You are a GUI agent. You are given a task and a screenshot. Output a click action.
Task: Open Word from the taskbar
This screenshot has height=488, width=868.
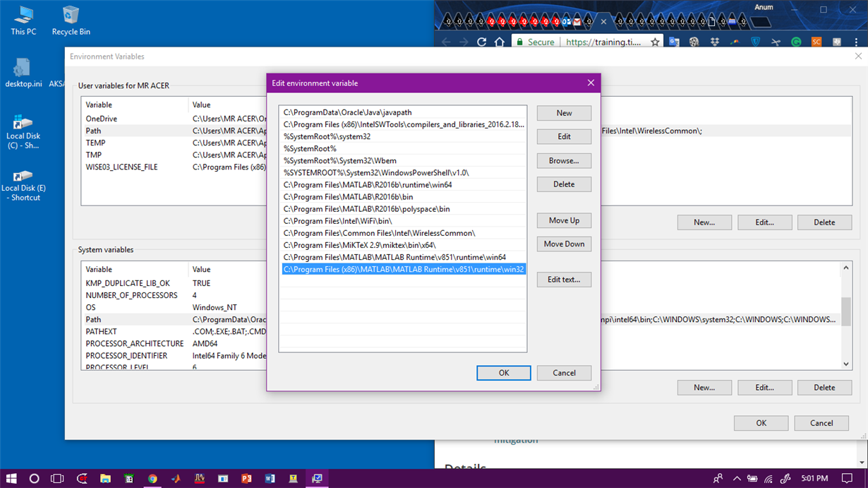tap(270, 479)
